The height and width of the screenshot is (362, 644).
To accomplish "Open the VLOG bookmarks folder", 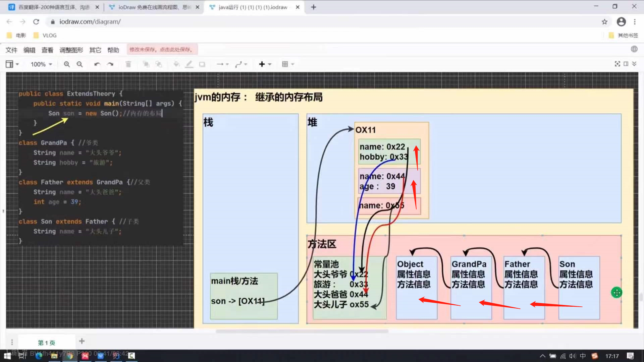I will (x=45, y=35).
